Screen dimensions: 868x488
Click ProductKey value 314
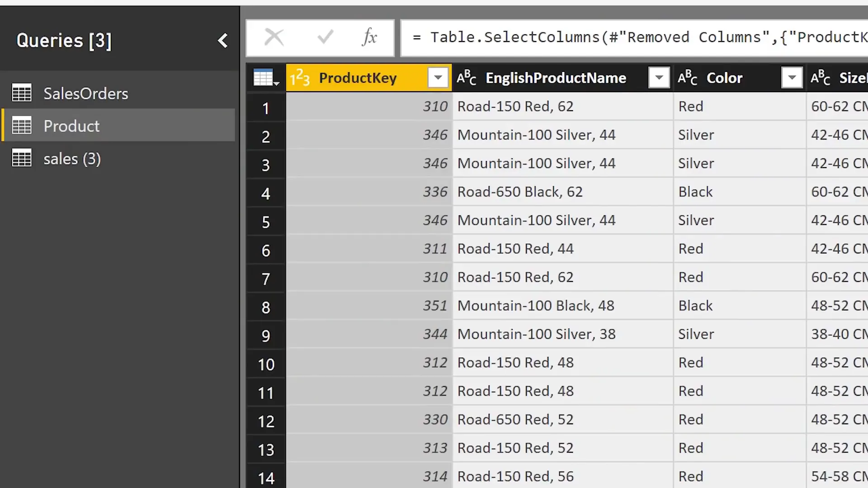click(x=369, y=476)
